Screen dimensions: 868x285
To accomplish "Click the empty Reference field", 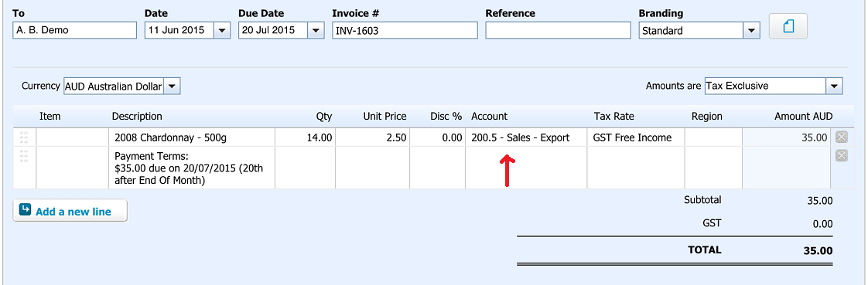I will point(558,30).
